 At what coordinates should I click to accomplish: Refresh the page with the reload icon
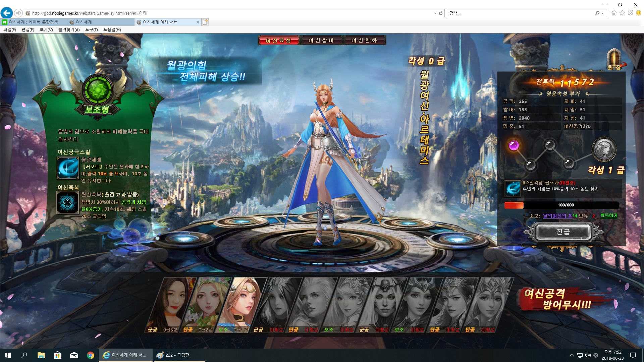441,13
